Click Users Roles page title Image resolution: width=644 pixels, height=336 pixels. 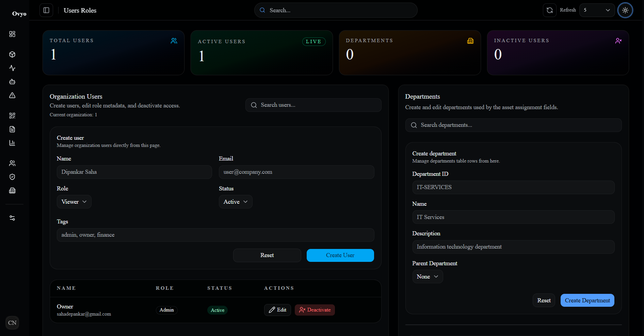pos(80,10)
